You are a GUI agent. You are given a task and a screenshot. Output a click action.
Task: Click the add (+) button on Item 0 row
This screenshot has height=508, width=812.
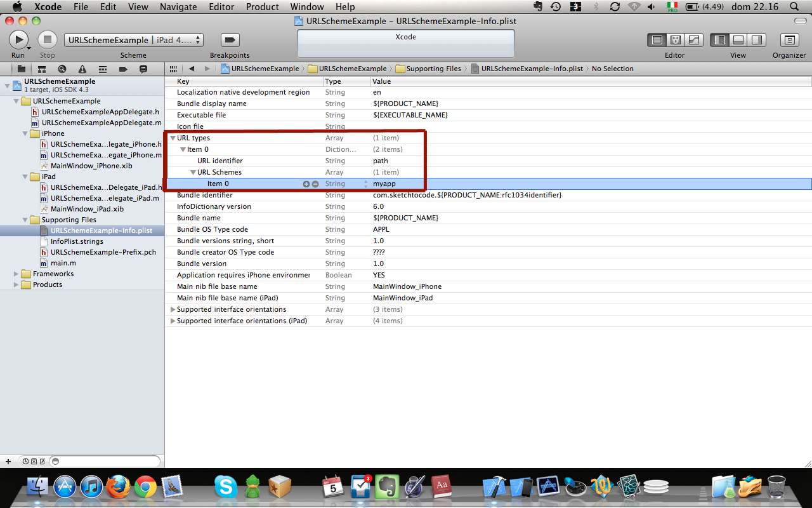tap(306, 184)
